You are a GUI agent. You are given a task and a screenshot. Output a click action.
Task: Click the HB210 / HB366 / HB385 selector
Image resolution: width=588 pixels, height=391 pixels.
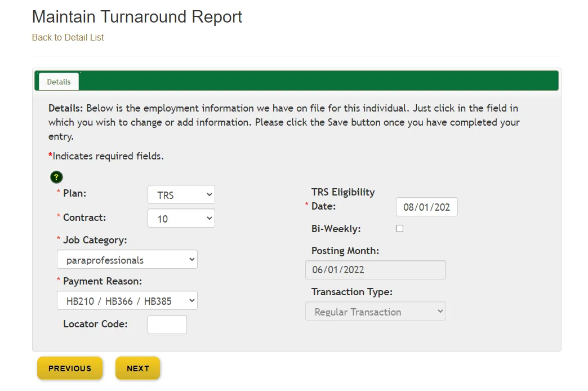(127, 300)
